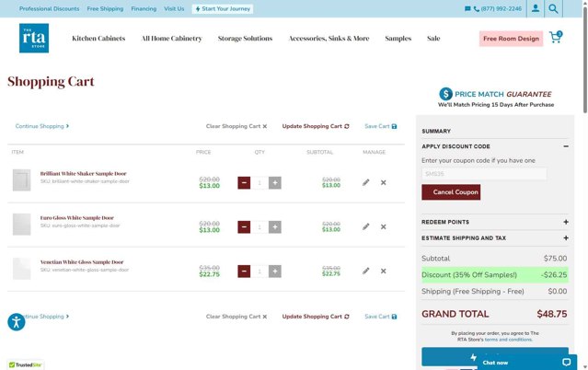Open Brilliant White Shaker Sample Door product link

click(83, 173)
